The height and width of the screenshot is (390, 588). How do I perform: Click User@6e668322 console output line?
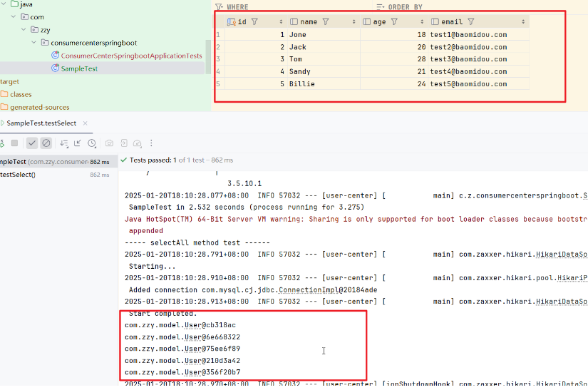tap(182, 337)
